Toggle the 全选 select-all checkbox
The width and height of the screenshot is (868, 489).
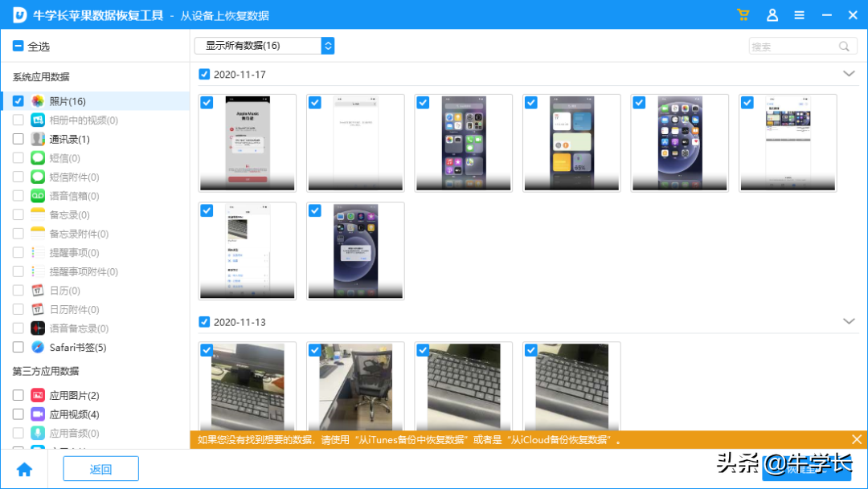coord(18,46)
